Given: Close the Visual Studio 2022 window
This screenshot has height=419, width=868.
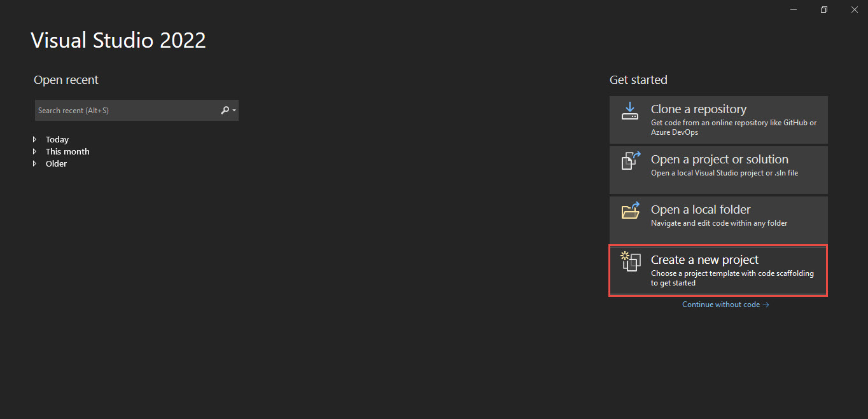Looking at the screenshot, I should (x=854, y=10).
